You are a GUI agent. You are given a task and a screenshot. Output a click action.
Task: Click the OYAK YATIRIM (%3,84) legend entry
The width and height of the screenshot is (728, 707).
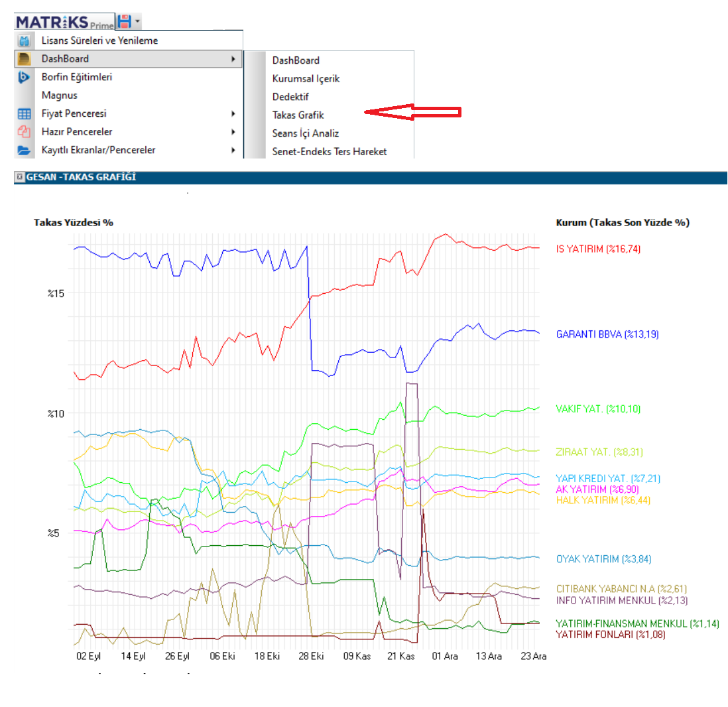[x=603, y=559]
